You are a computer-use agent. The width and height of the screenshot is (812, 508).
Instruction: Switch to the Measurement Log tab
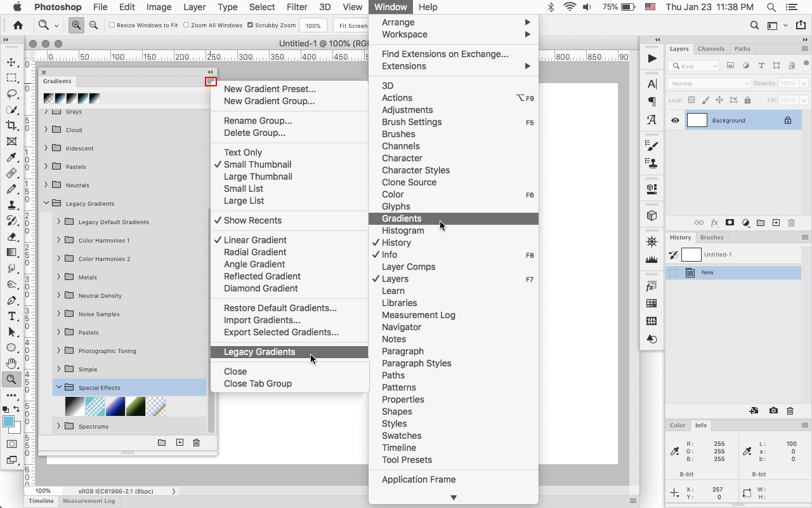89,501
